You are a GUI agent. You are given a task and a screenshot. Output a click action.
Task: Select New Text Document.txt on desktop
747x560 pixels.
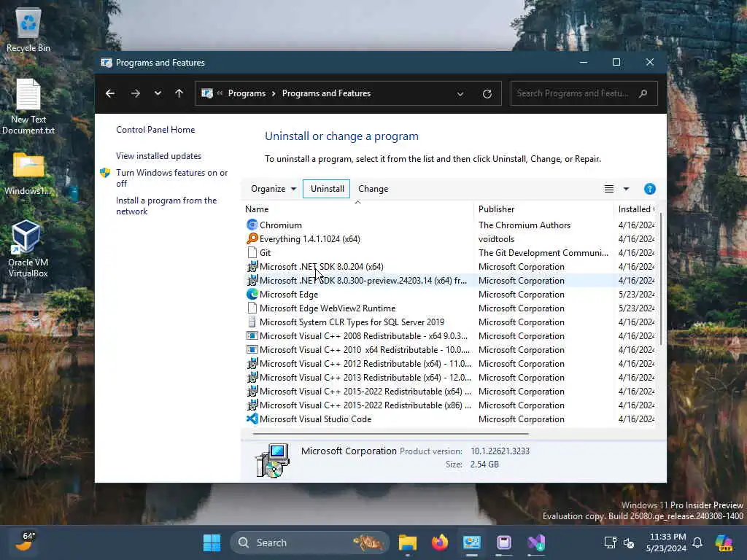click(28, 106)
